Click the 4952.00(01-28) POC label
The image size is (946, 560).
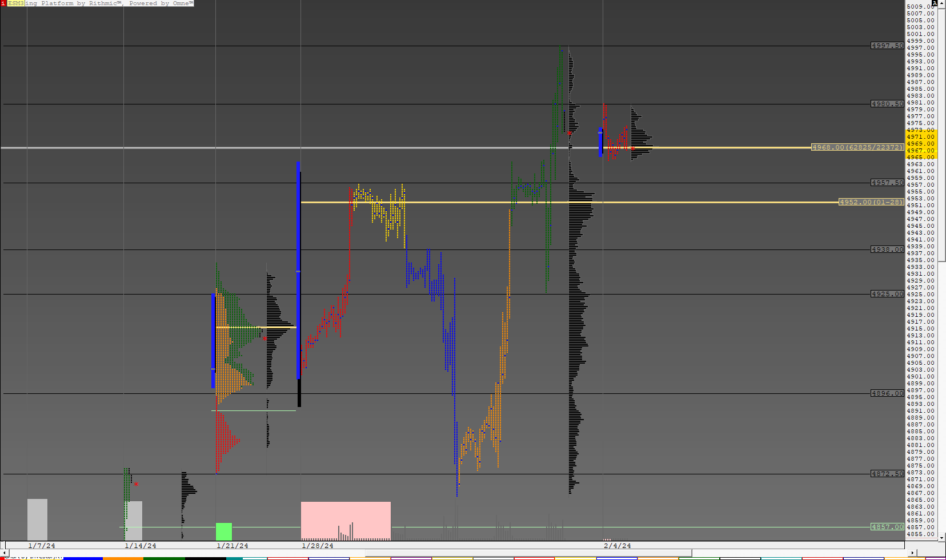tap(871, 202)
